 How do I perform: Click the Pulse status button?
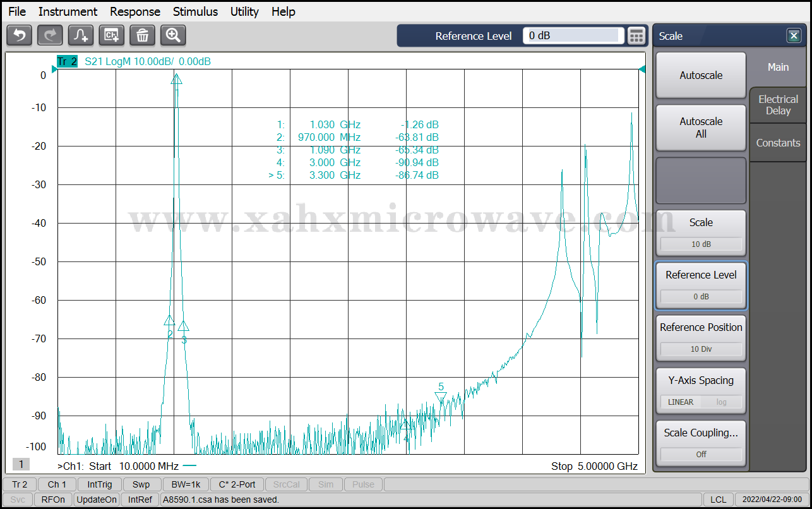[363, 484]
